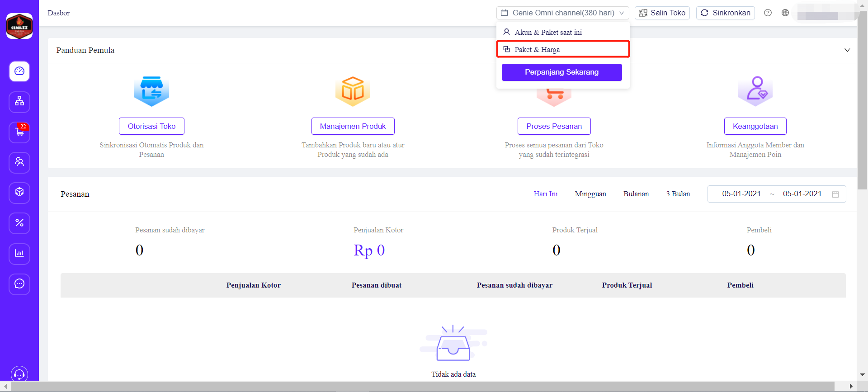The image size is (868, 392).
Task: Click the globe language icon
Action: [785, 13]
